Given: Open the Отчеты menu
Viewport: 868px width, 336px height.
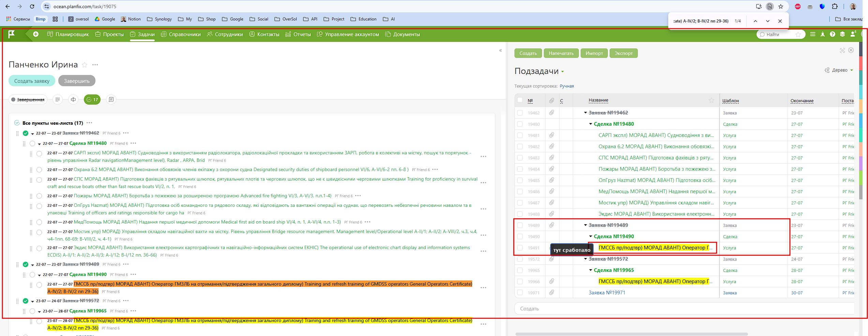Looking at the screenshot, I should point(298,34).
